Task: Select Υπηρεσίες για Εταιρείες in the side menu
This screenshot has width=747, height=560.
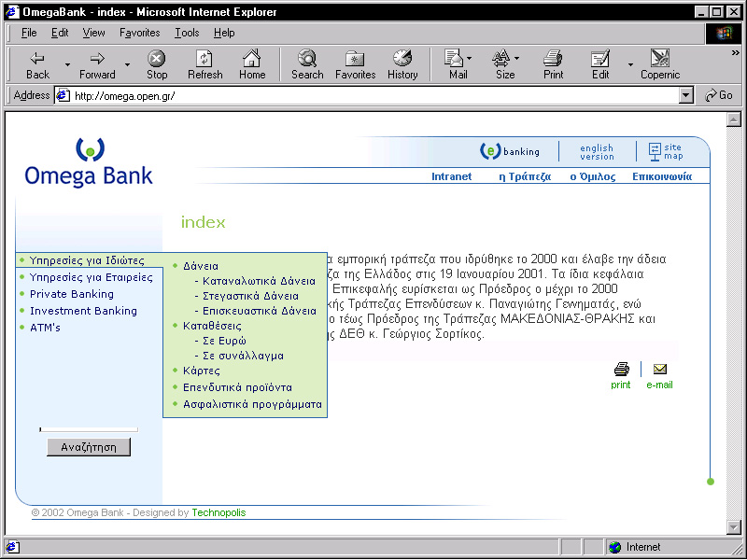Action: (x=91, y=277)
